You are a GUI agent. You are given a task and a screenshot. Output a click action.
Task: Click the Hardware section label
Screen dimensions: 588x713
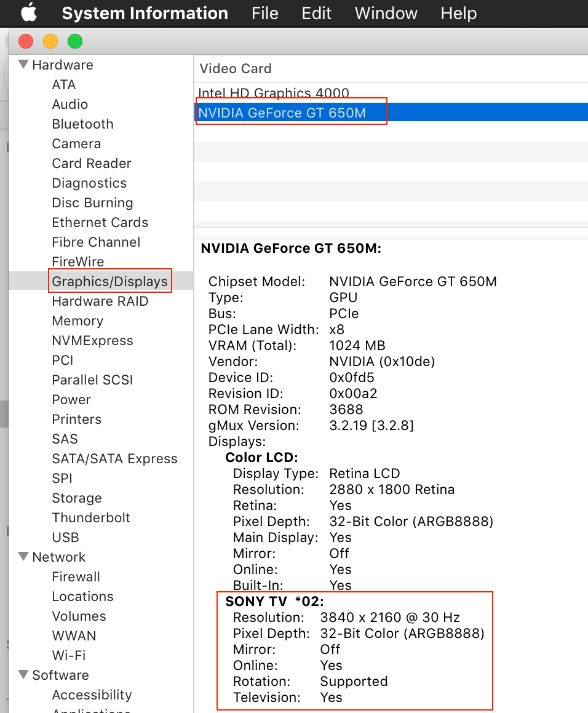click(x=62, y=65)
